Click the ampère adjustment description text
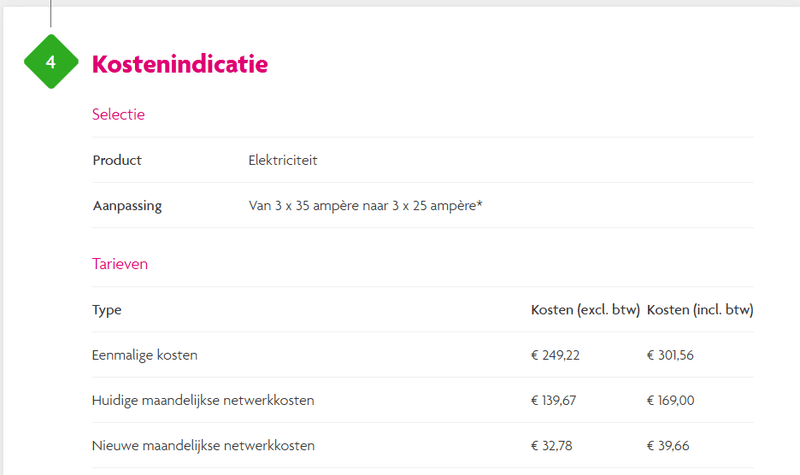The height and width of the screenshot is (475, 800). (x=366, y=206)
